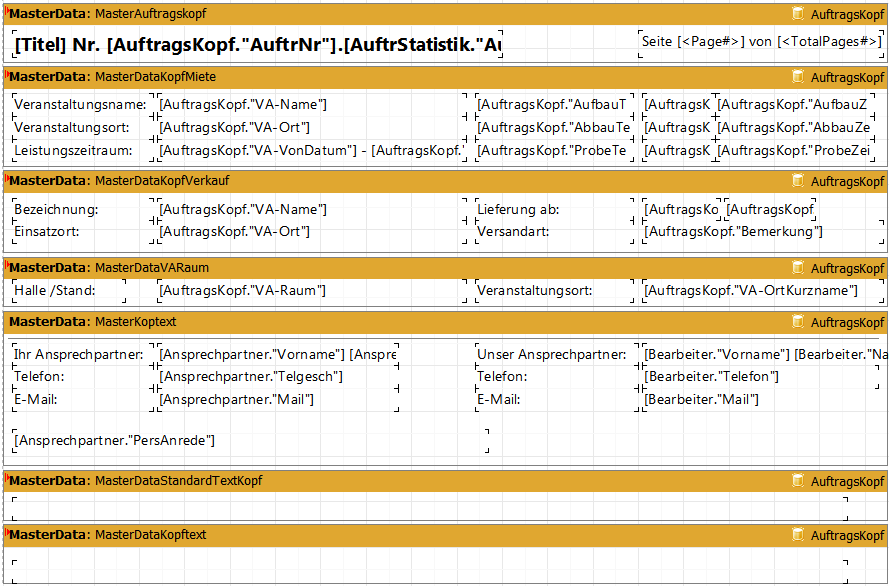Select the Veranstaltungsname: label
This screenshot has width=891, height=586.
pyautogui.click(x=83, y=105)
